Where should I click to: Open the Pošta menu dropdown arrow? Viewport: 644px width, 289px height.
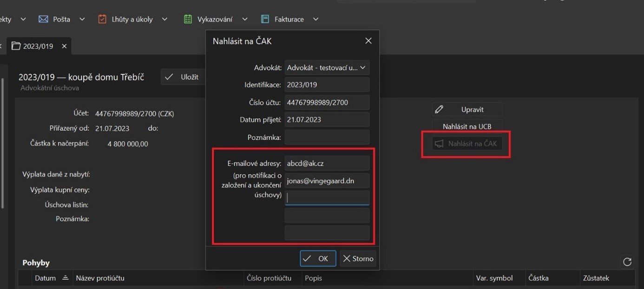[82, 19]
